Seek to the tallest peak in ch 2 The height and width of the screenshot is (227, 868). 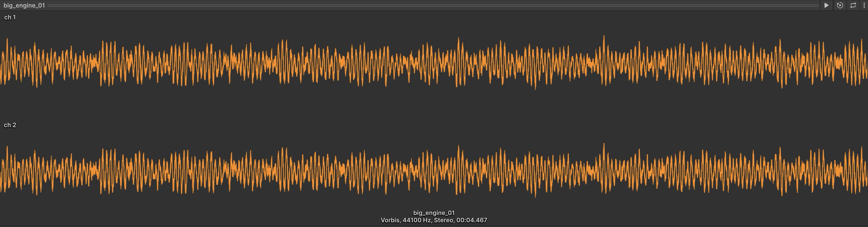(604, 145)
